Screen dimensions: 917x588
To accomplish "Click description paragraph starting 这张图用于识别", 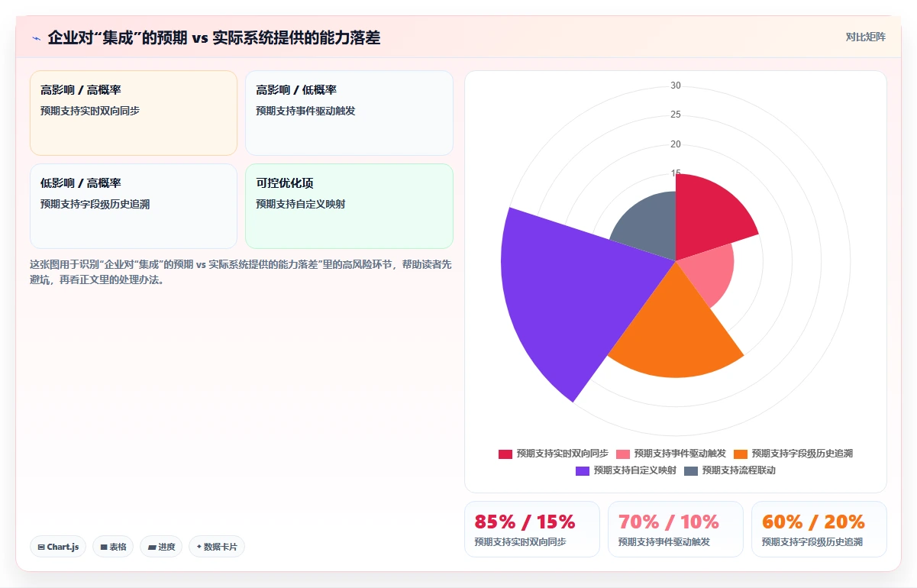I will pos(241,272).
